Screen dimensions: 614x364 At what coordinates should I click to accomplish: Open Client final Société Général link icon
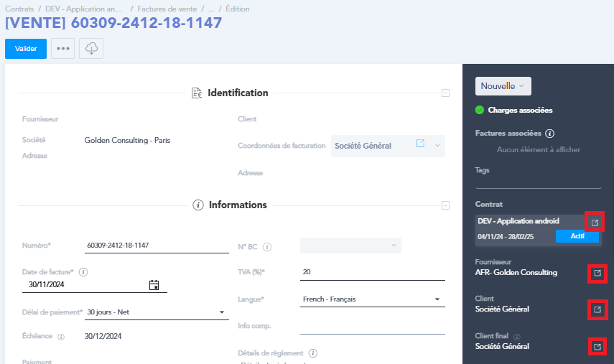(x=597, y=347)
